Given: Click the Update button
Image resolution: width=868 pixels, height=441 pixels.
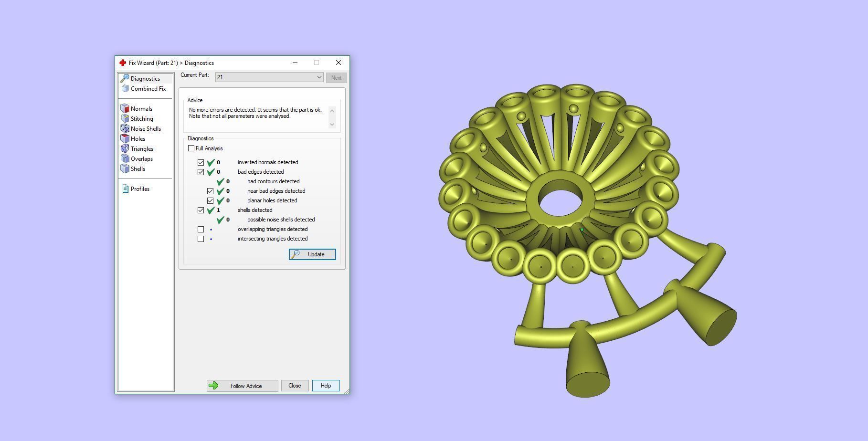Looking at the screenshot, I should pos(312,254).
